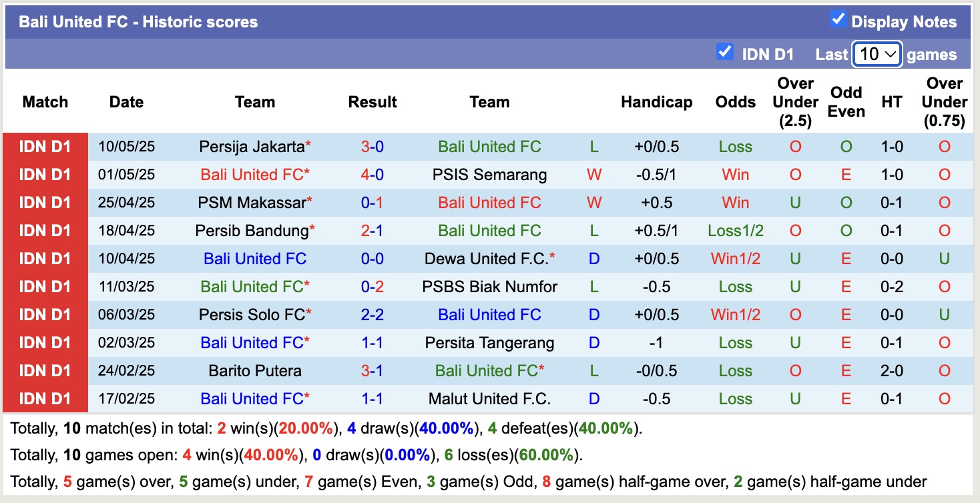Open the 3-0 result of the Persija match

[x=373, y=147]
